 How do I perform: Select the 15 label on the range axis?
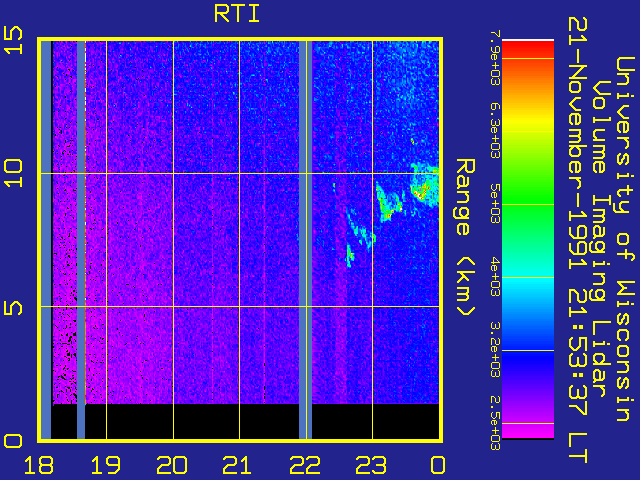click(13, 40)
